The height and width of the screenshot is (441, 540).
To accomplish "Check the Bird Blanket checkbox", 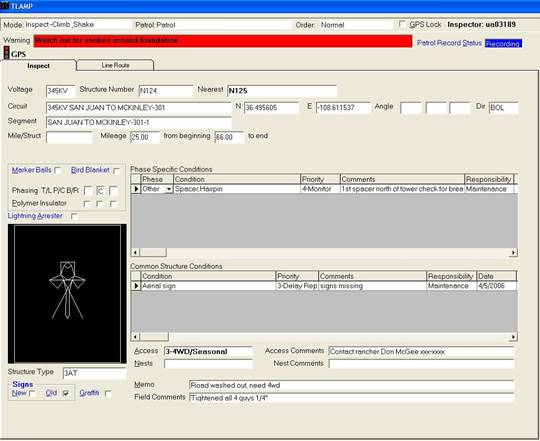I will (x=116, y=171).
